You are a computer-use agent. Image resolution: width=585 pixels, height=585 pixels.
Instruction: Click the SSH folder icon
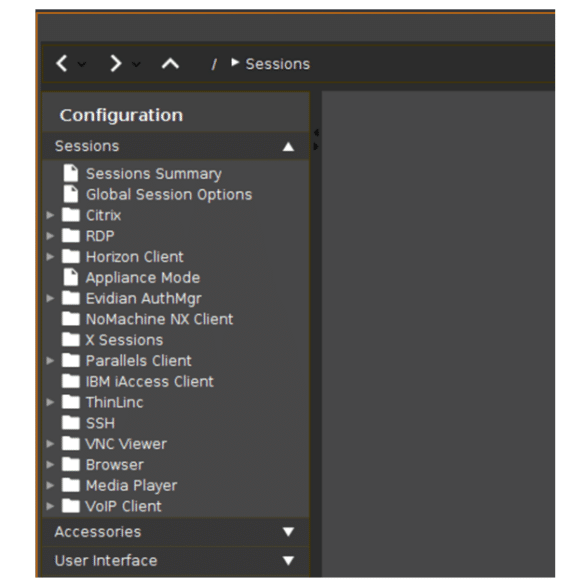click(71, 423)
